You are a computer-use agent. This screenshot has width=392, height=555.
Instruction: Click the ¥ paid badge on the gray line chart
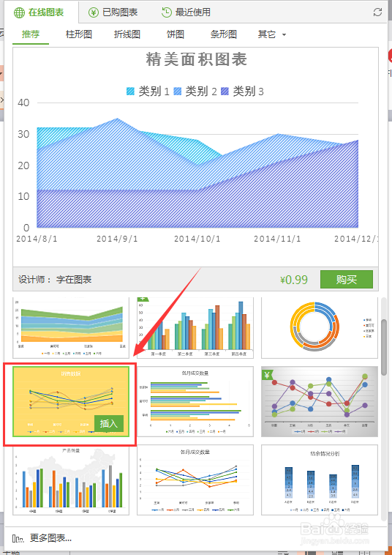(267, 374)
